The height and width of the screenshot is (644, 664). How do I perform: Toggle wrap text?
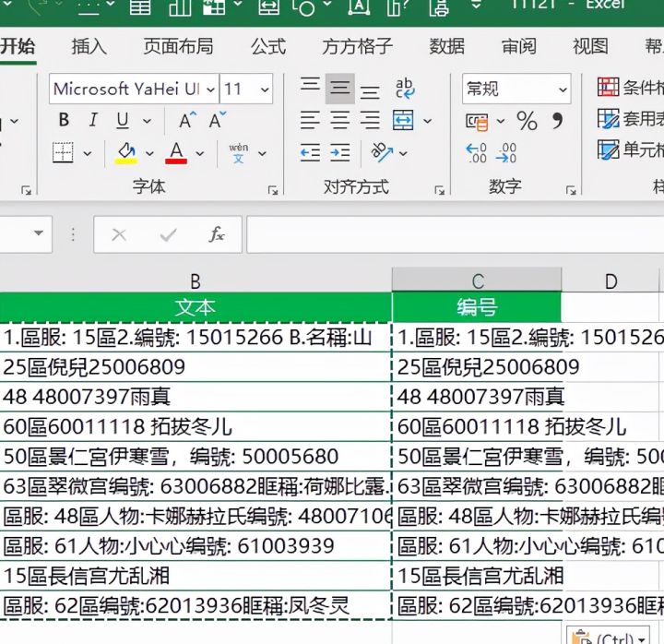(405, 89)
